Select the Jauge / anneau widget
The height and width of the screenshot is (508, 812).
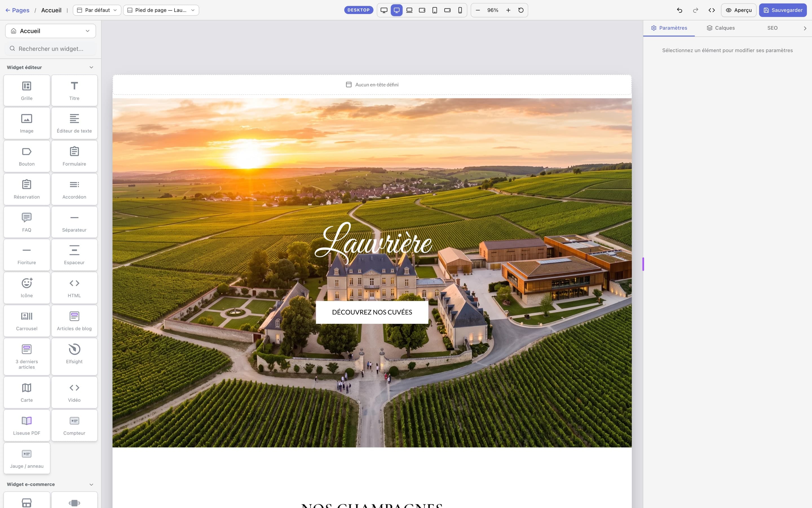(27, 458)
